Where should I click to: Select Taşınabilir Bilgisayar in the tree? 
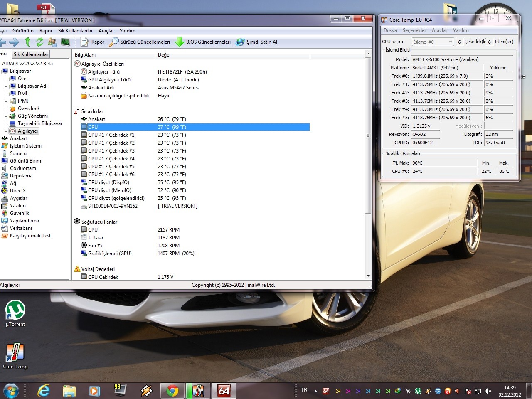point(40,123)
